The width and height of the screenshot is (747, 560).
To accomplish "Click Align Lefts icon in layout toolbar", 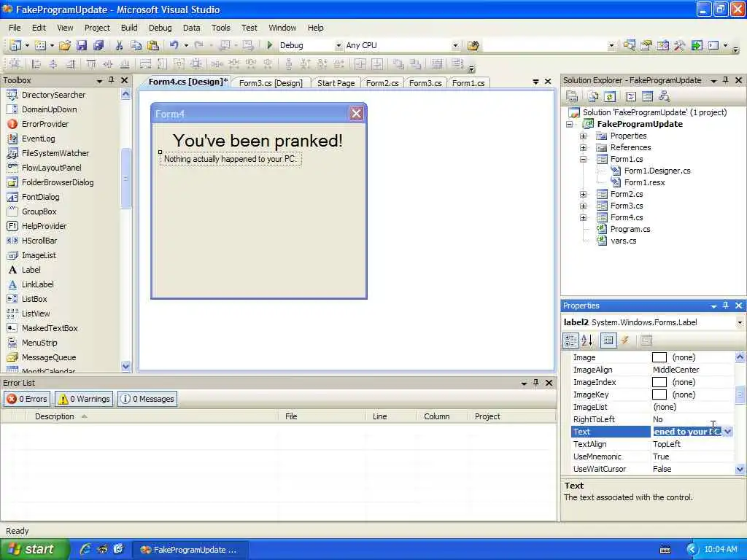I will (x=36, y=64).
